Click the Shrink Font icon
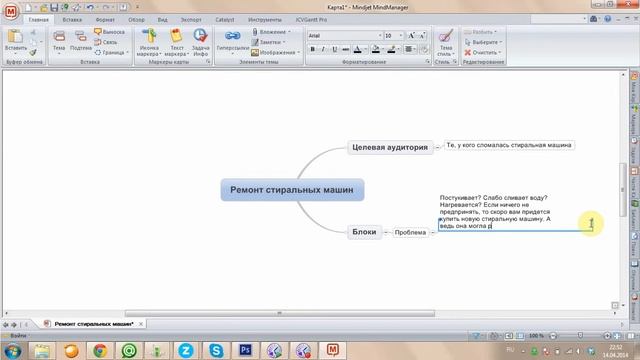 [x=422, y=36]
